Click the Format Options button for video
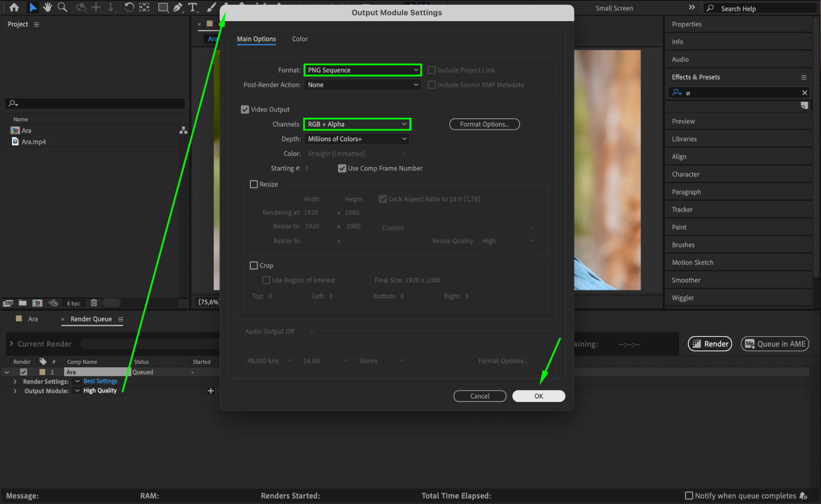This screenshot has height=504, width=821. point(484,124)
